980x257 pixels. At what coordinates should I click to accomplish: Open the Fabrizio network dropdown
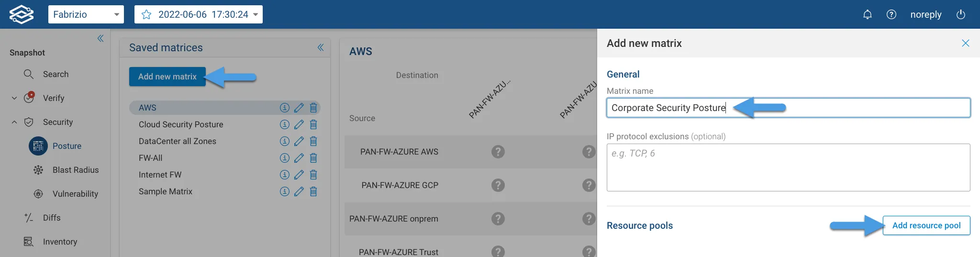point(86,14)
